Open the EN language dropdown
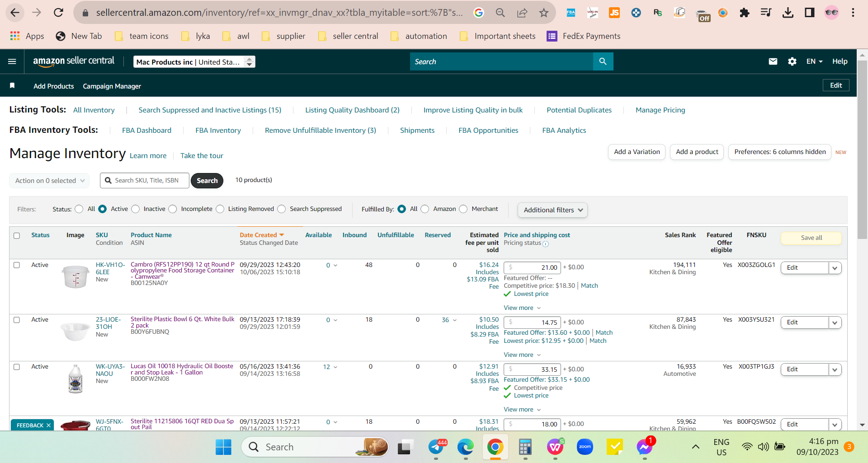The height and width of the screenshot is (463, 868). point(814,61)
